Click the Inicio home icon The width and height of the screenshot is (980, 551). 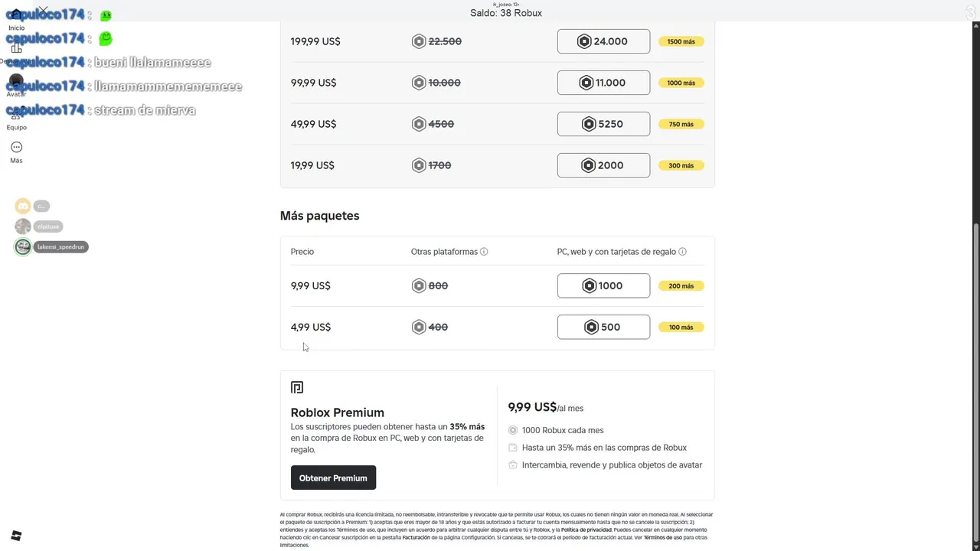tap(16, 15)
